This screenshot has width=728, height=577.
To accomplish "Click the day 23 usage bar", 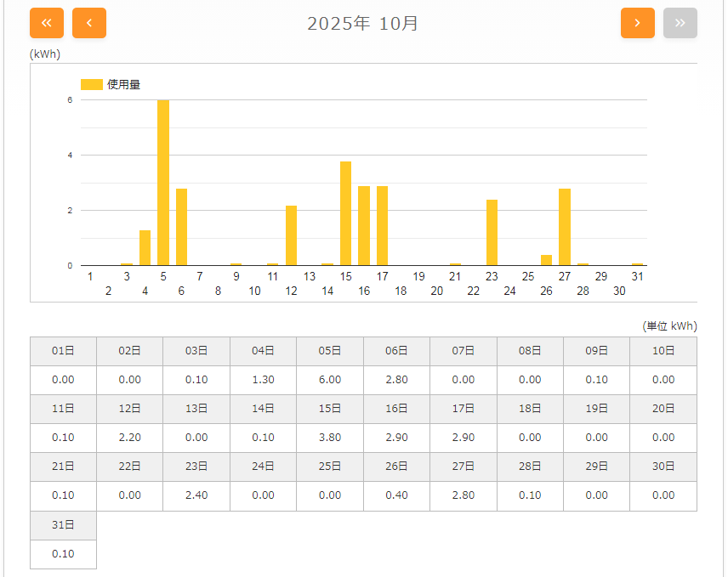I will [x=492, y=233].
